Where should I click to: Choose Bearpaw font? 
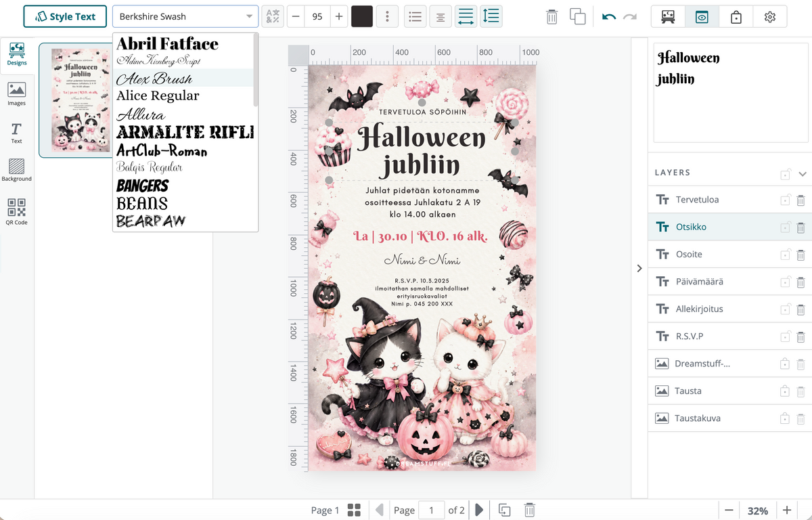183,221
